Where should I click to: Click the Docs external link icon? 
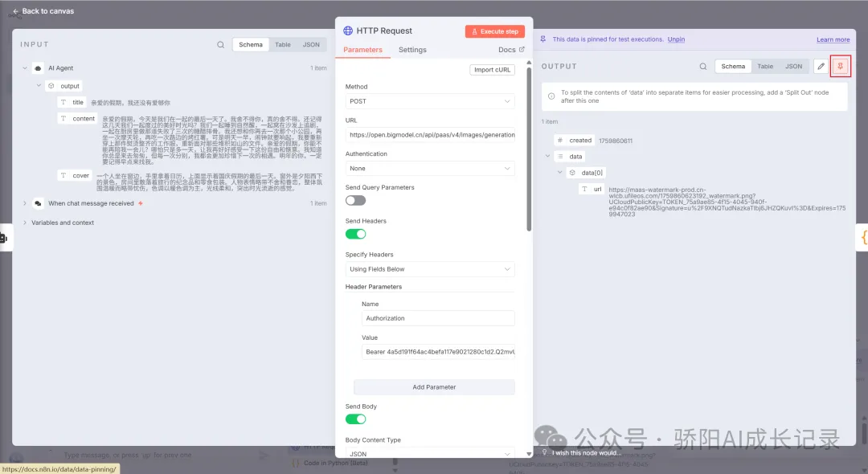pos(522,49)
